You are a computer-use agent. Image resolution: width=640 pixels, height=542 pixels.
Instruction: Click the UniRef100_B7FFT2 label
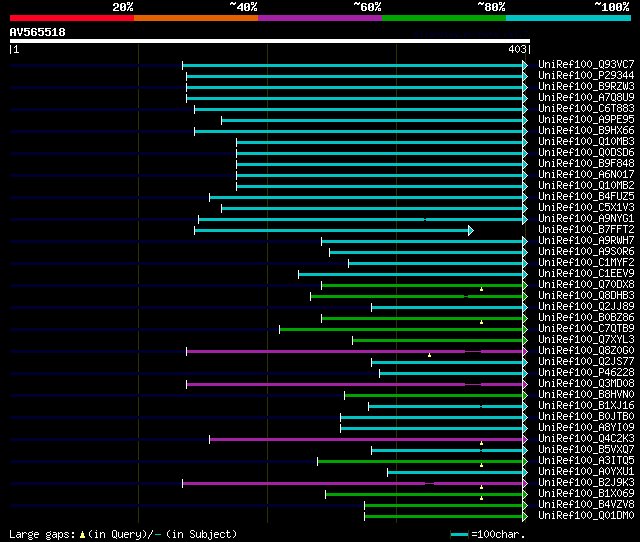click(x=586, y=230)
